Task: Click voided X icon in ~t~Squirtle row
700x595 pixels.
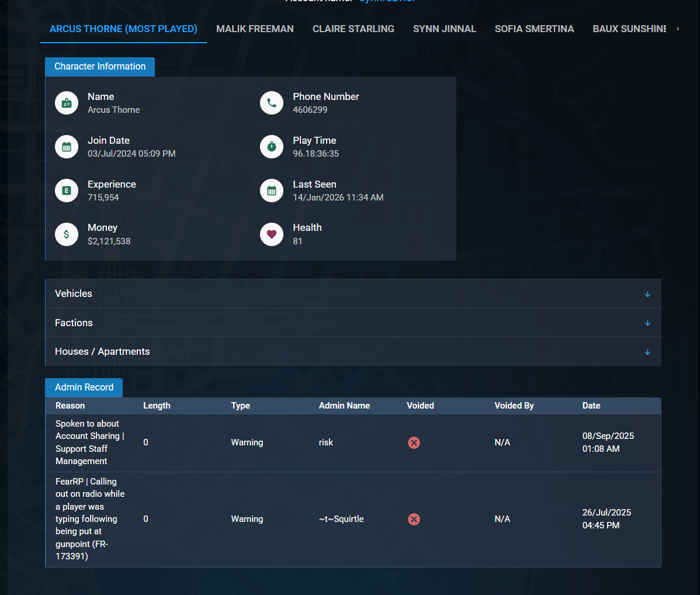Action: (x=414, y=519)
